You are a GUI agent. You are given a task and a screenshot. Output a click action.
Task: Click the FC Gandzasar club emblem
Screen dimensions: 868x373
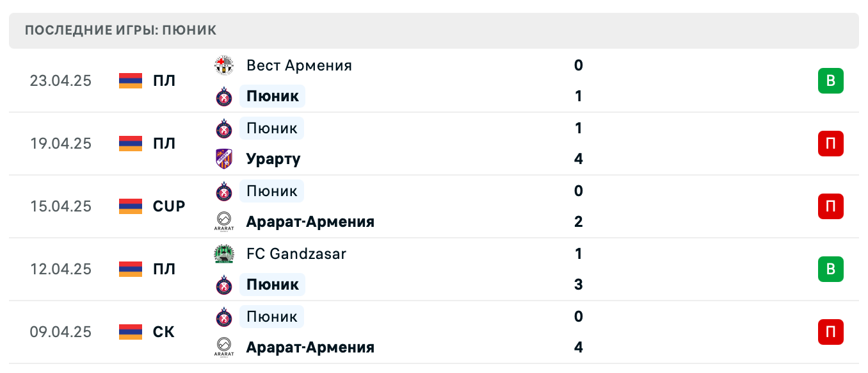point(223,253)
